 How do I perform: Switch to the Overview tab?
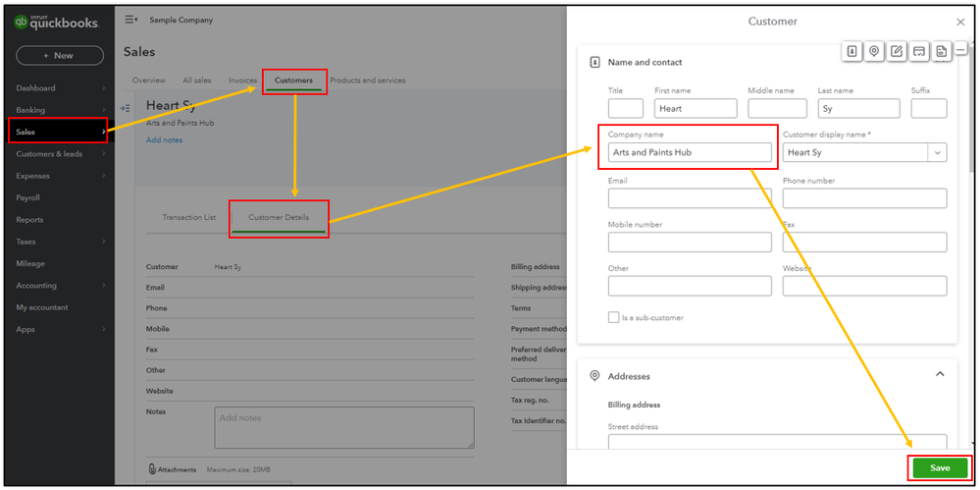(x=149, y=81)
